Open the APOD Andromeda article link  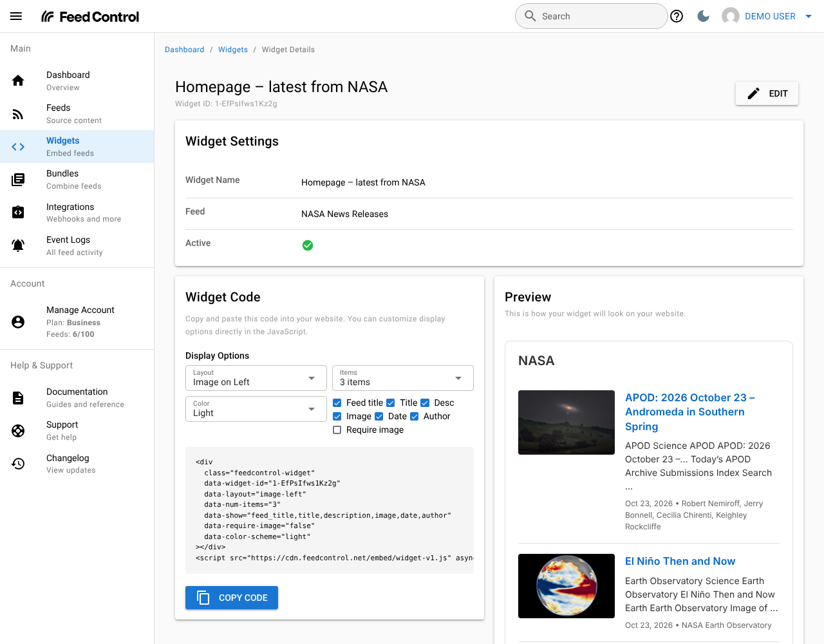point(689,412)
